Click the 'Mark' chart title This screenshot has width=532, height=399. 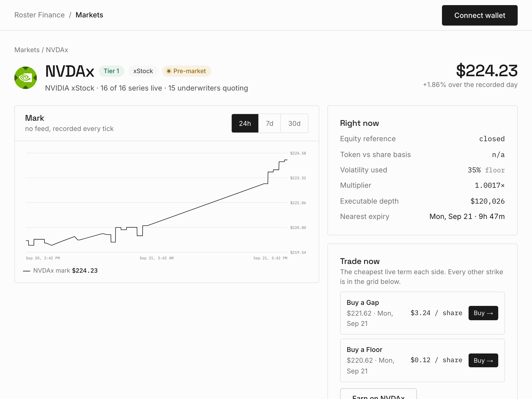pos(35,118)
